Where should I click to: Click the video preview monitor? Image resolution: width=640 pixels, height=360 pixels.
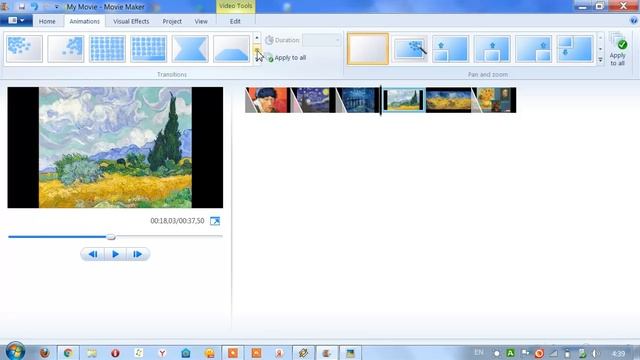[x=115, y=147]
